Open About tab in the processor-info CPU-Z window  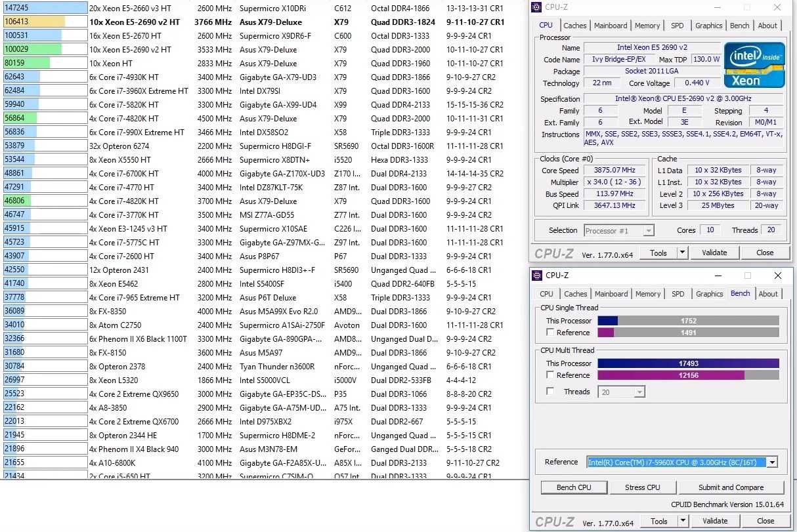coord(767,26)
